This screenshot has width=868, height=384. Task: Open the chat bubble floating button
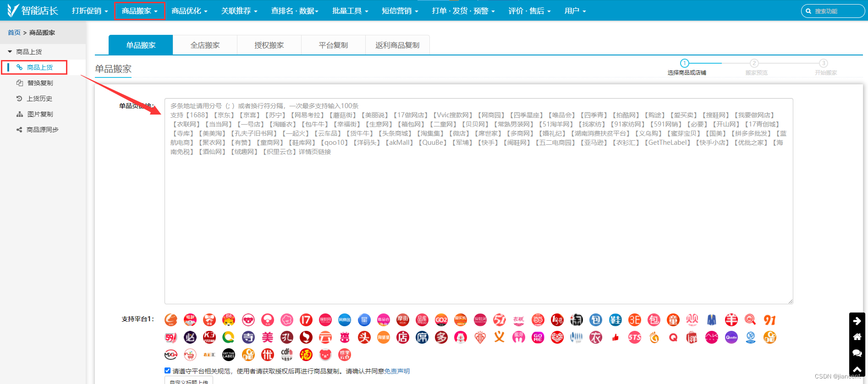coord(857,353)
